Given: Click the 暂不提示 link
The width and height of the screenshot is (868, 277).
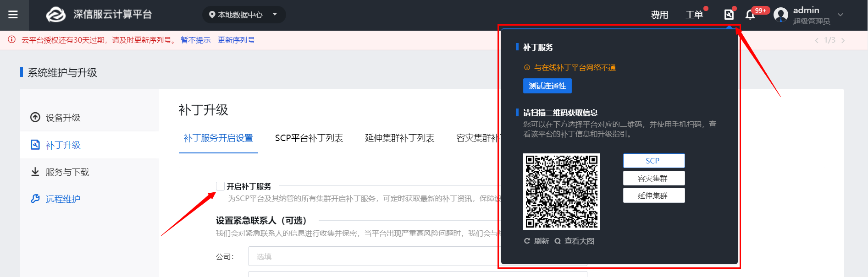Looking at the screenshot, I should (196, 40).
